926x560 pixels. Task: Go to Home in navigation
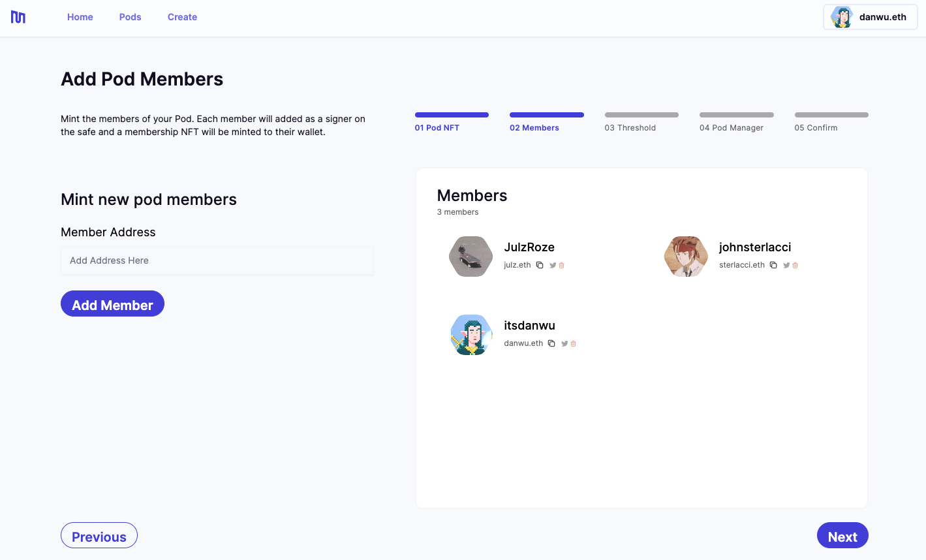pyautogui.click(x=80, y=17)
